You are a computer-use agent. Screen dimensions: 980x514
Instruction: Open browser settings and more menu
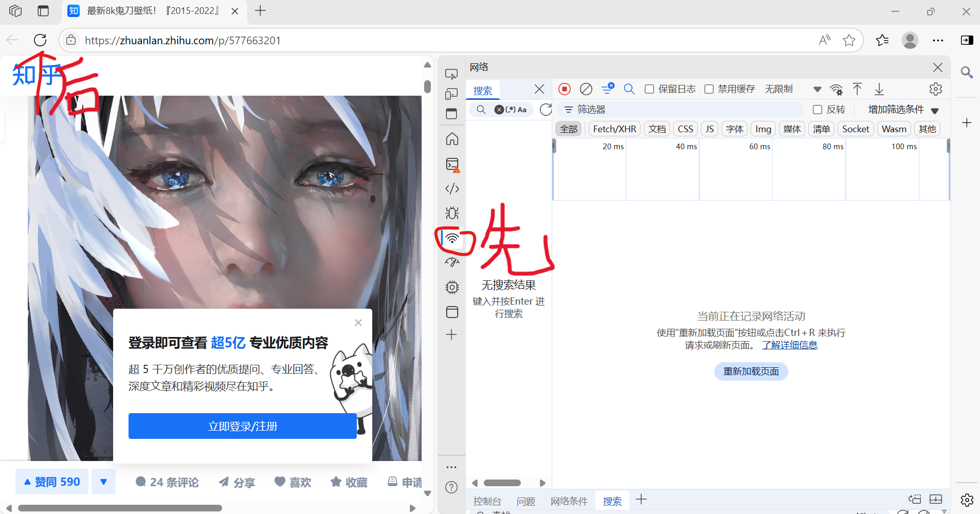(x=938, y=40)
